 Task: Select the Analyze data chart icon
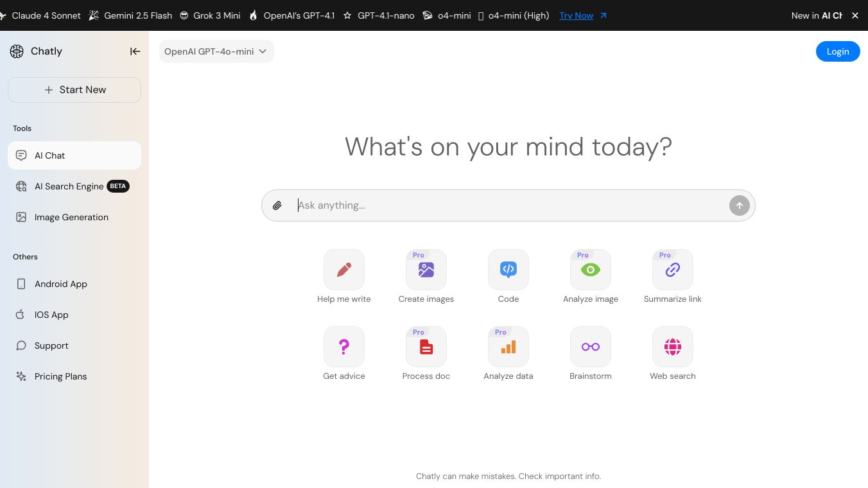[x=508, y=347]
